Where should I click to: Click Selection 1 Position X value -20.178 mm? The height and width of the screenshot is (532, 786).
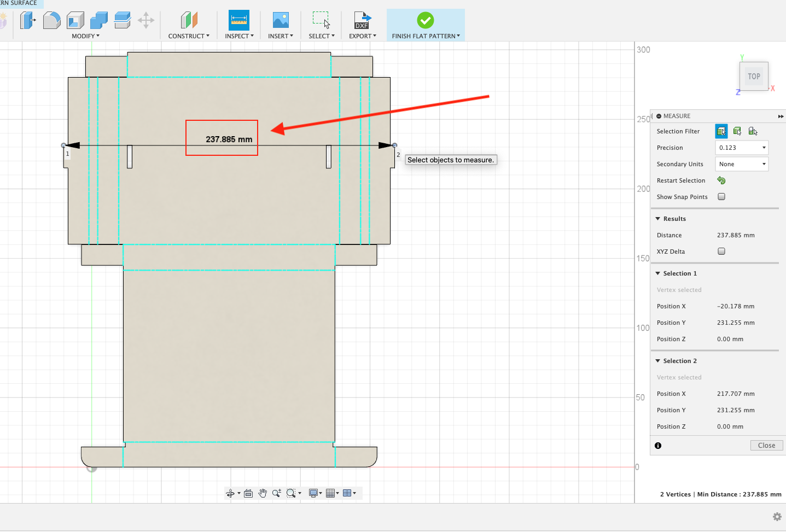coord(736,306)
